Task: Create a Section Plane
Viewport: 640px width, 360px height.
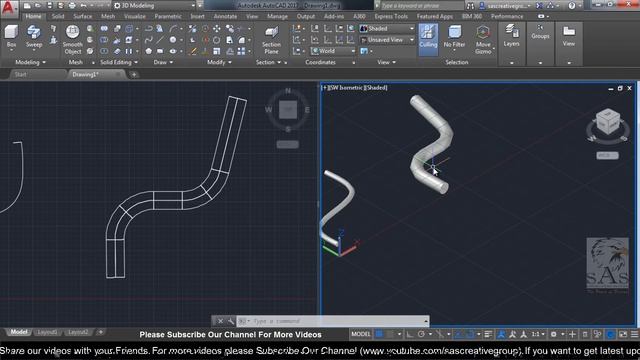Action: pyautogui.click(x=271, y=40)
